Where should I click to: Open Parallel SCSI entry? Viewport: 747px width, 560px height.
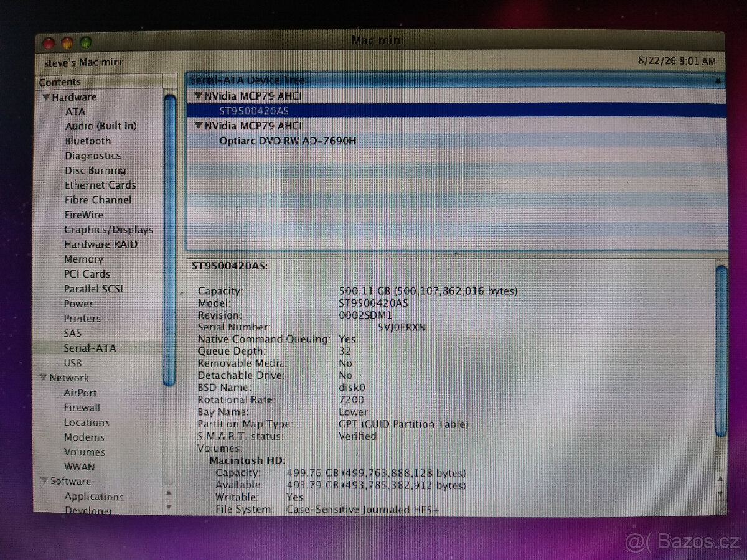(x=93, y=289)
